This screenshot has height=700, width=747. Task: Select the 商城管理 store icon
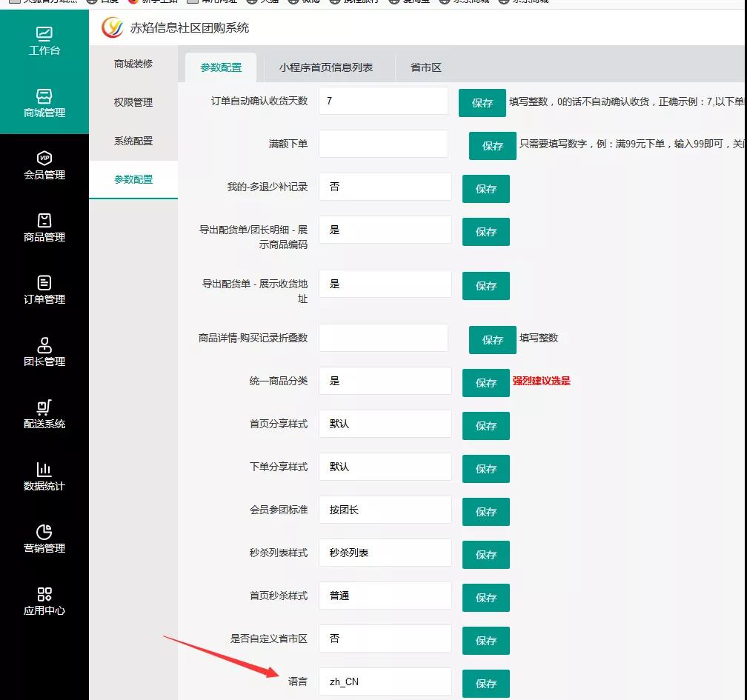pos(44,96)
